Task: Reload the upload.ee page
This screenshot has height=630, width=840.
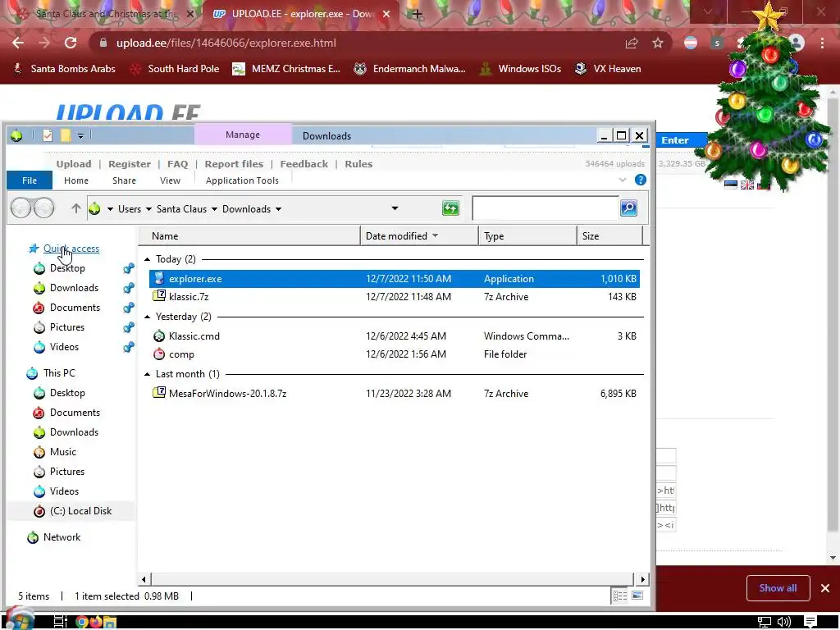Action: pos(71,43)
